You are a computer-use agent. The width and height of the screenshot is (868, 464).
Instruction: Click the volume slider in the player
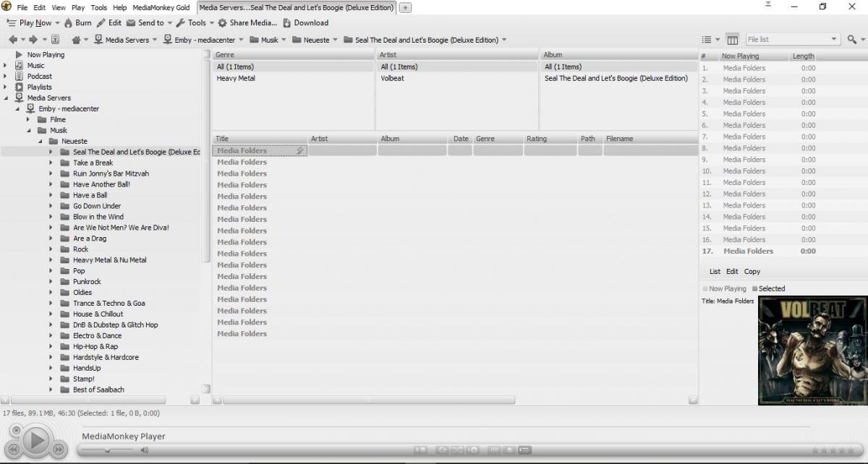(x=108, y=450)
